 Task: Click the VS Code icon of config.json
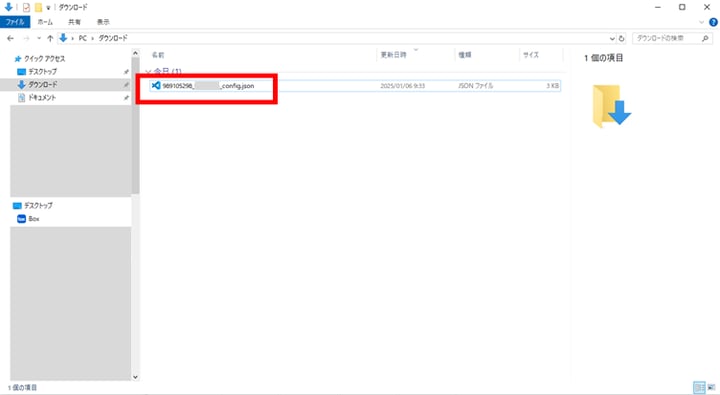(156, 85)
